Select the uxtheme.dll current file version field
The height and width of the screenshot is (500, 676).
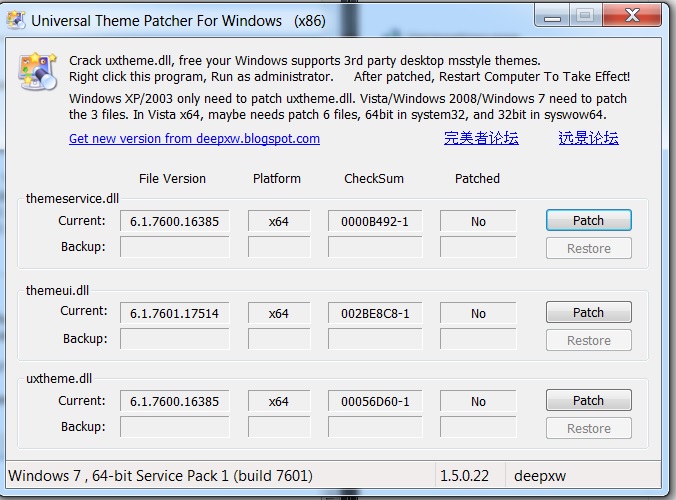coord(175,401)
